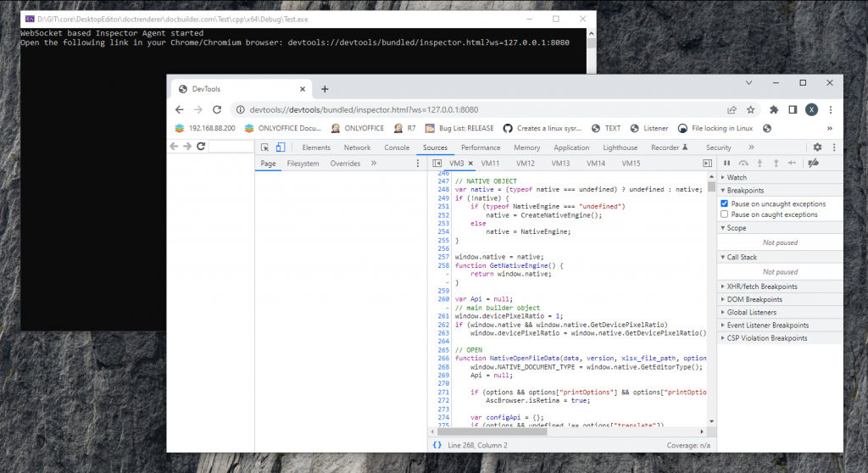
Task: Close the VM3 source tab
Action: coord(470,164)
